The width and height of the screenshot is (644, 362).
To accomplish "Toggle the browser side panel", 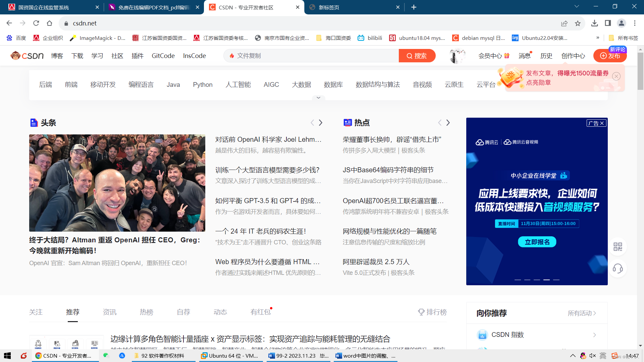I will pyautogui.click(x=608, y=23).
